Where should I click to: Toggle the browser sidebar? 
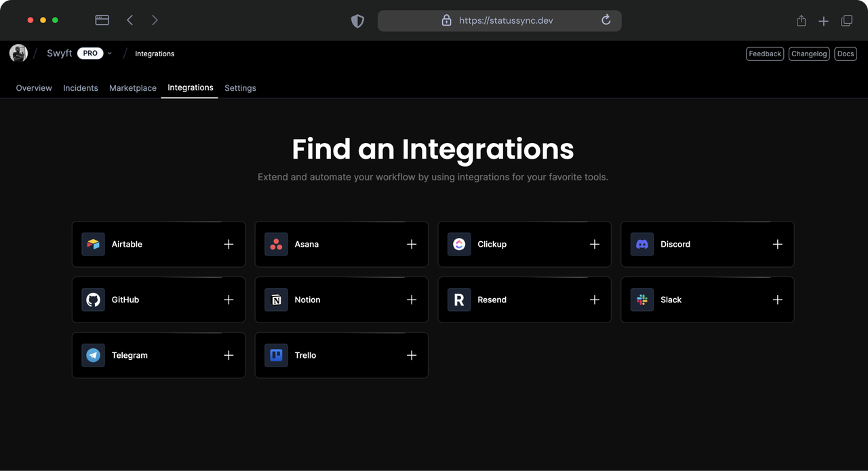click(102, 20)
